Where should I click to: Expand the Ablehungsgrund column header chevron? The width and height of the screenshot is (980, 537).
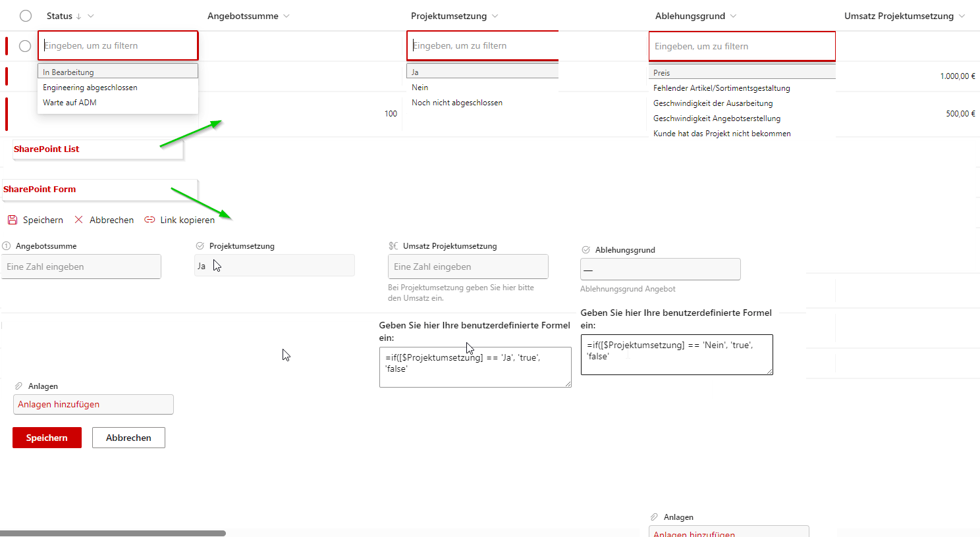coord(734,16)
